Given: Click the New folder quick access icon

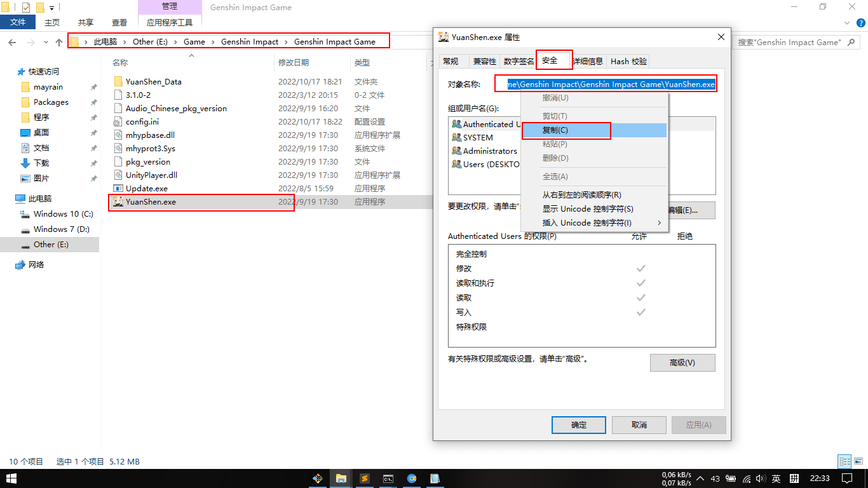Looking at the screenshot, I should pos(40,8).
